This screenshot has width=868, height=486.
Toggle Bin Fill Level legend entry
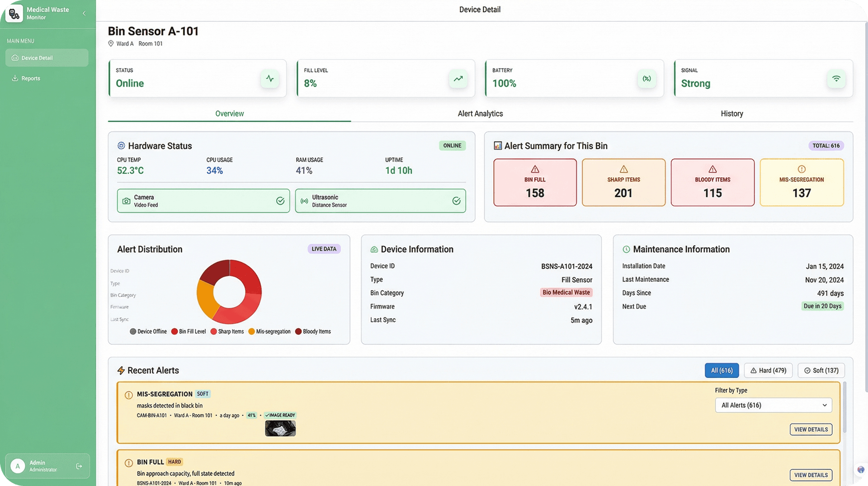tap(189, 332)
